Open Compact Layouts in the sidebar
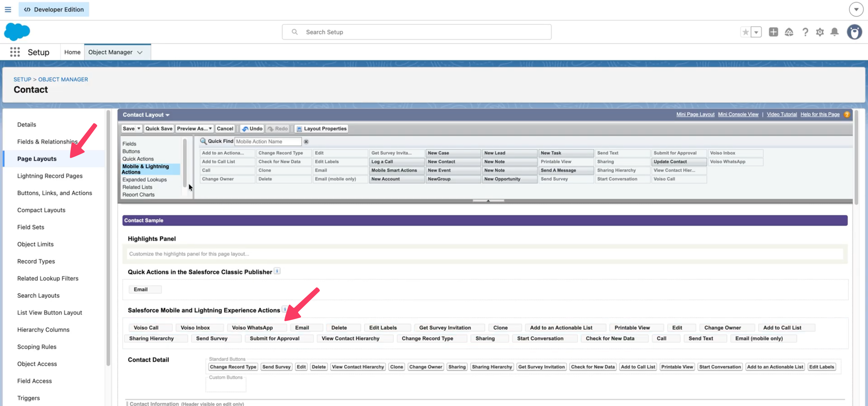This screenshot has height=406, width=868. [x=41, y=210]
